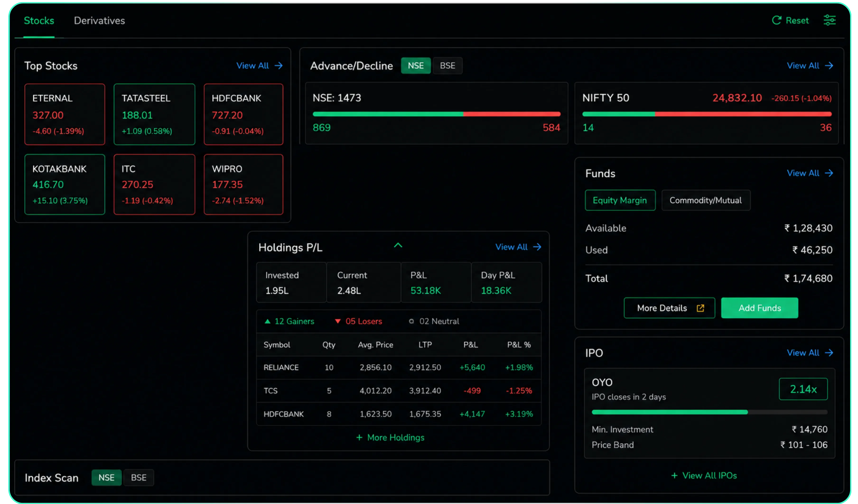Switch Advance/Decline to NSE

coord(416,66)
